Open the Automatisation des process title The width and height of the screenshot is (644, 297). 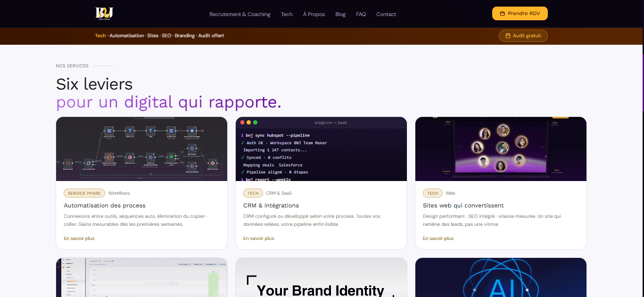click(105, 206)
